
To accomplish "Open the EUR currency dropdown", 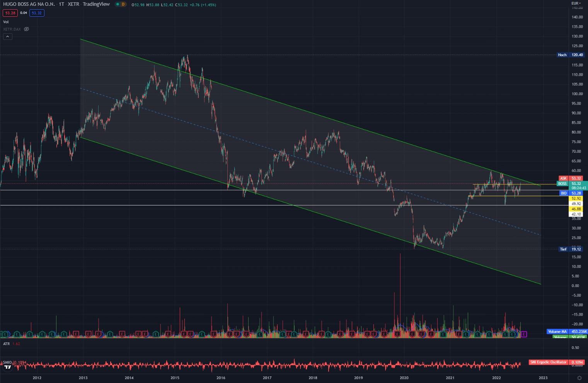I will [x=576, y=3].
